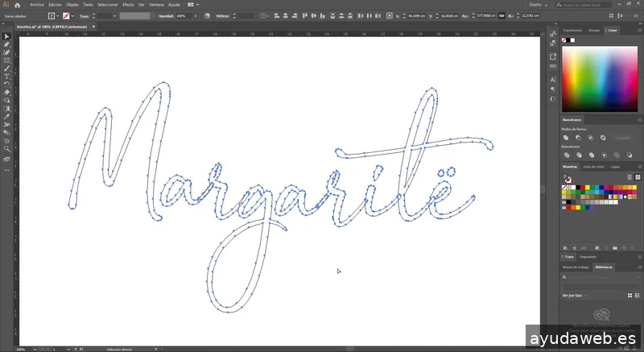The width and height of the screenshot is (644, 352).
Task: Open Diseño workspace switcher
Action: 538,5
